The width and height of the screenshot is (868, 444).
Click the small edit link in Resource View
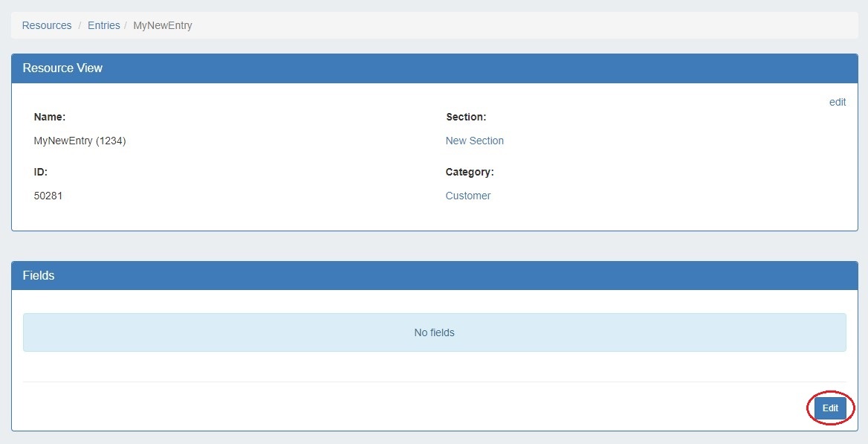tap(837, 102)
